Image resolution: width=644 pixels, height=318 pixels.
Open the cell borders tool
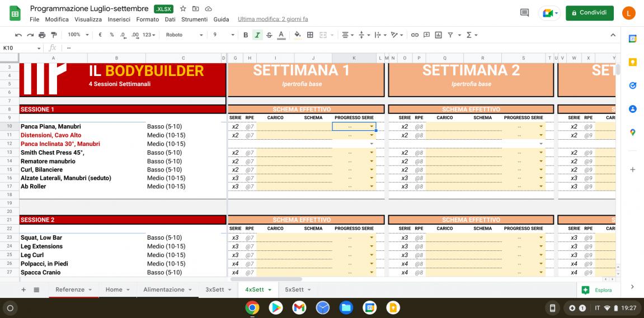pyautogui.click(x=309, y=35)
